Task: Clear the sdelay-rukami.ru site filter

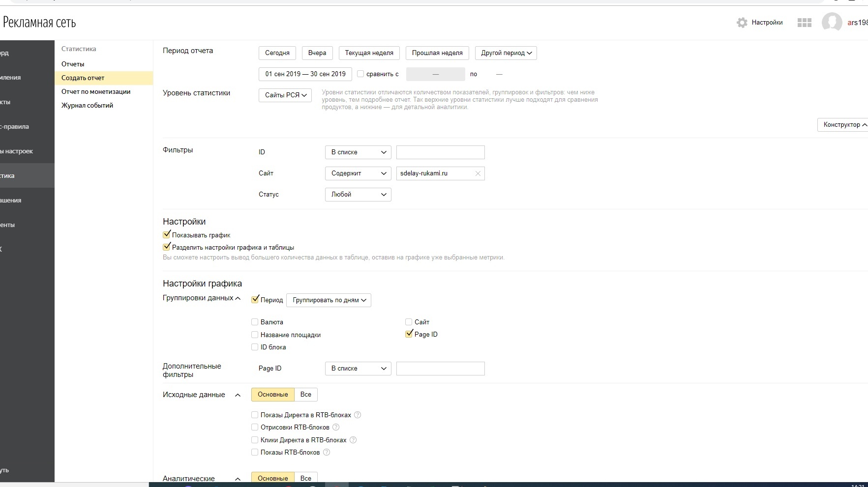Action: pyautogui.click(x=478, y=173)
